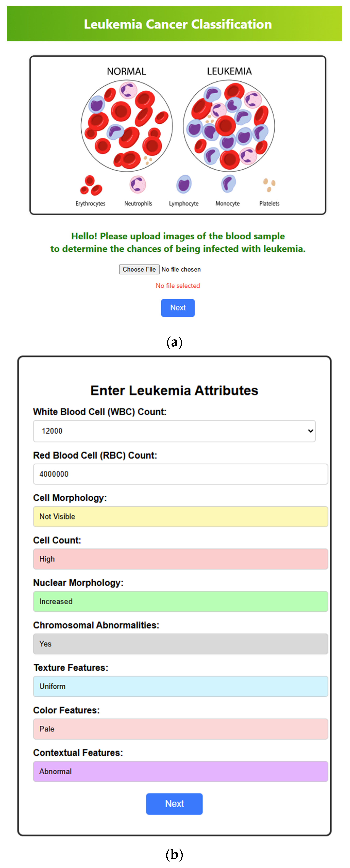Click the Monocyte legend cell icon

228,184
